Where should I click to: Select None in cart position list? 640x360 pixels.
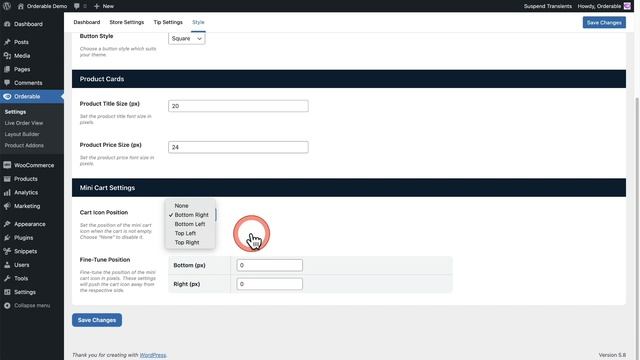pos(182,206)
